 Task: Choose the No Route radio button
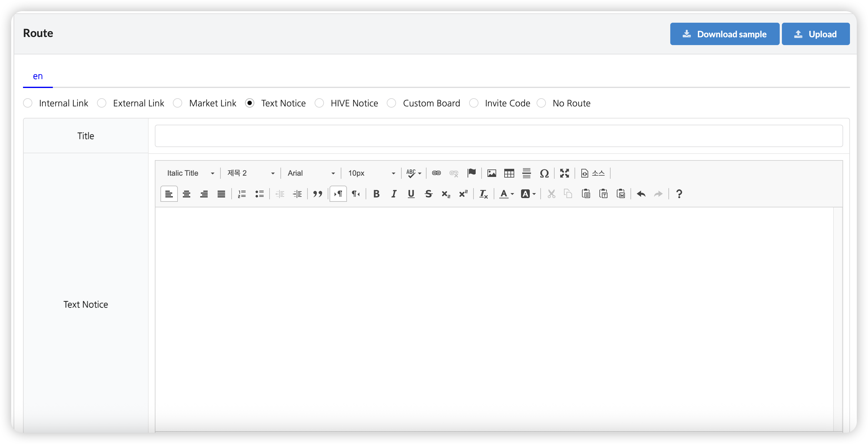[541, 103]
